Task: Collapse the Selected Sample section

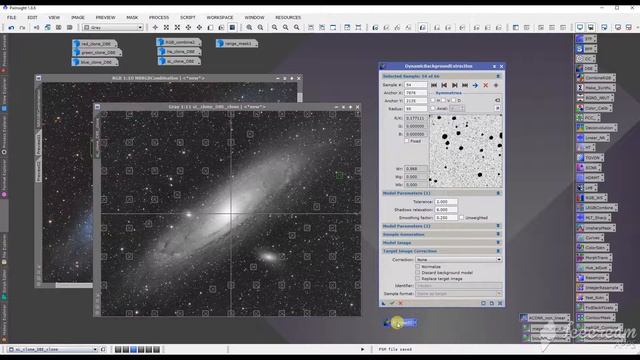Action: click(498, 76)
